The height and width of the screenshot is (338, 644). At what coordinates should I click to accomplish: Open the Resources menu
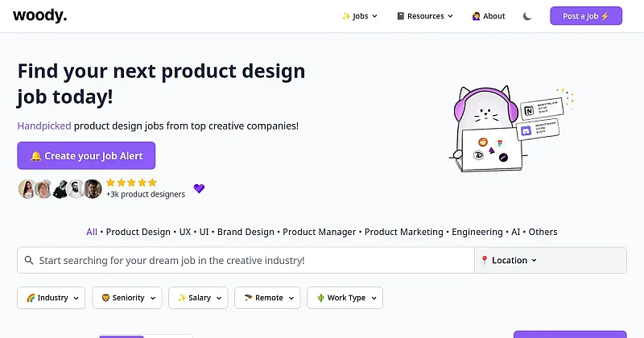point(425,16)
